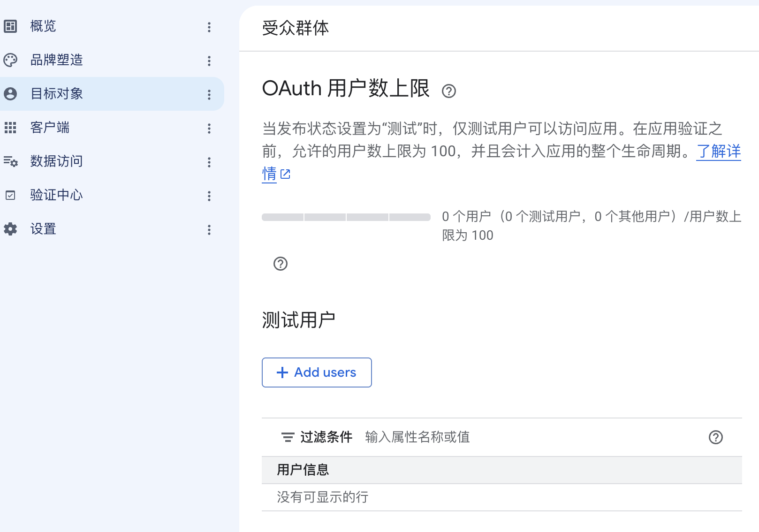759x532 pixels.
Task: Click the 受众群体 page title
Action: pos(296,28)
